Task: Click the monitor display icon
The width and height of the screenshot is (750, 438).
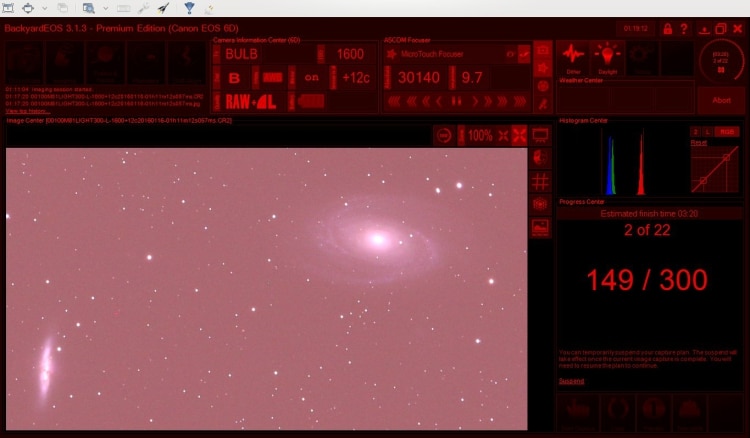Action: (x=540, y=136)
